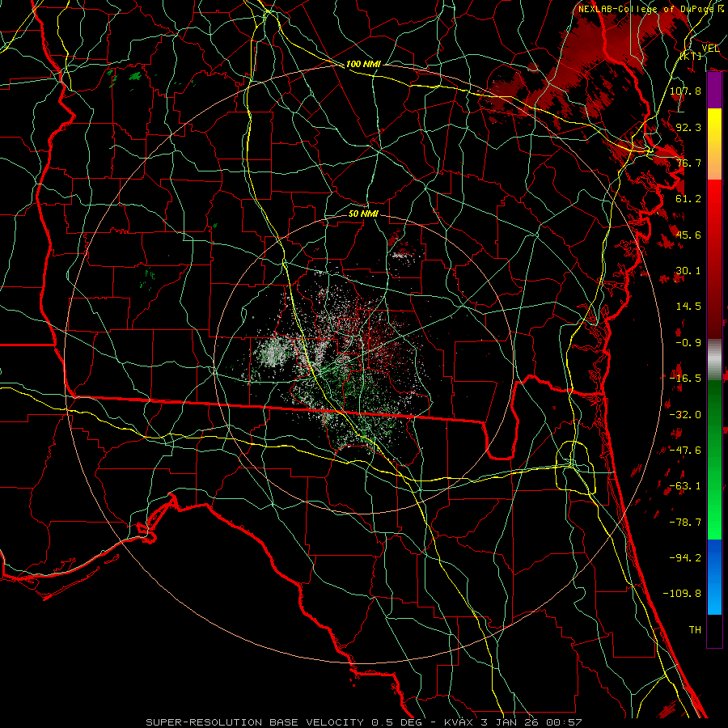Click the 92.3 value on velocity scale
This screenshot has height=728, width=728.
tap(688, 127)
